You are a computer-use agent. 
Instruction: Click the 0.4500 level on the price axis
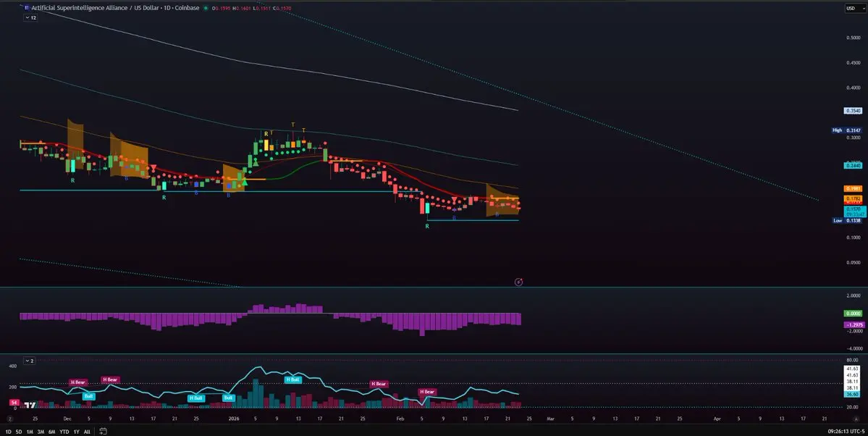click(x=853, y=62)
